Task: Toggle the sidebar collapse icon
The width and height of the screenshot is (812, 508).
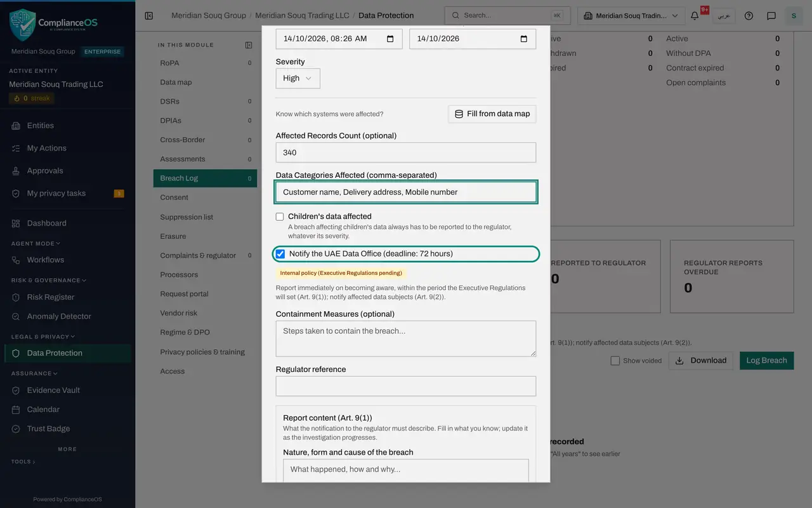Action: (149, 15)
